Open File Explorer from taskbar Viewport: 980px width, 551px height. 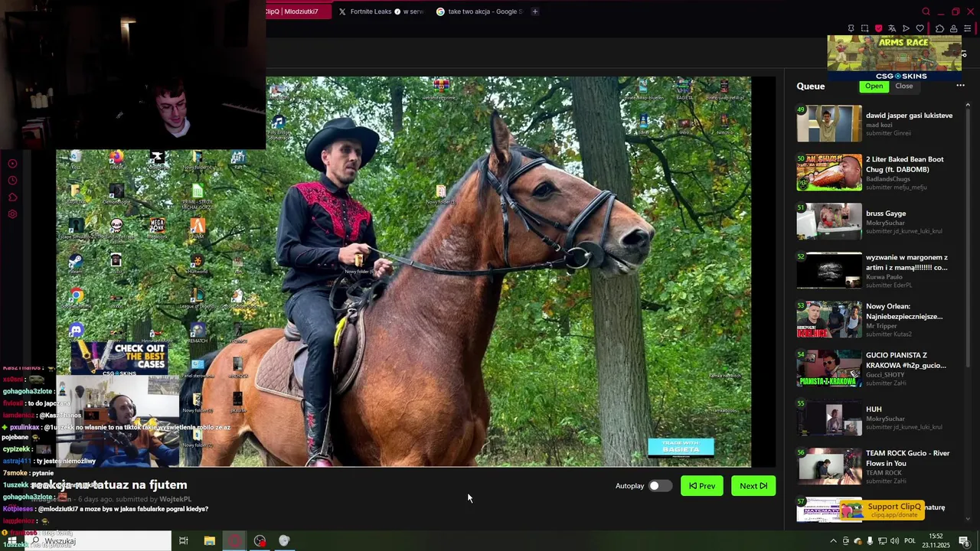pos(209,541)
